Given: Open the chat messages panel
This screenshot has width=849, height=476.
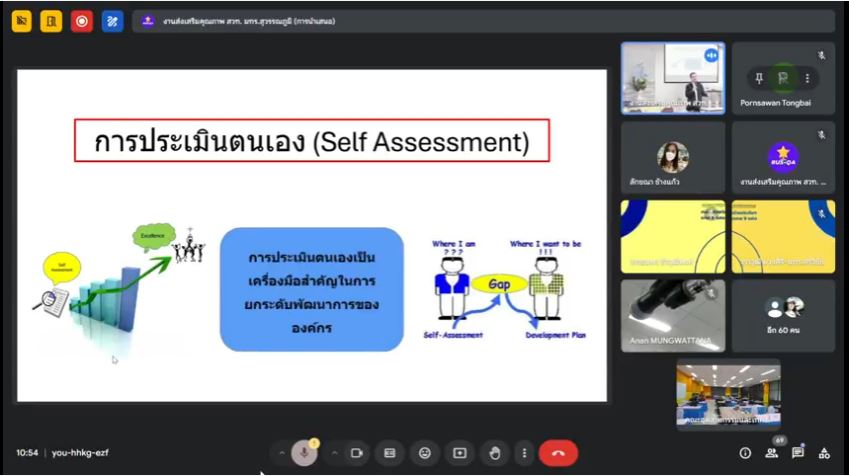Looking at the screenshot, I should point(798,453).
